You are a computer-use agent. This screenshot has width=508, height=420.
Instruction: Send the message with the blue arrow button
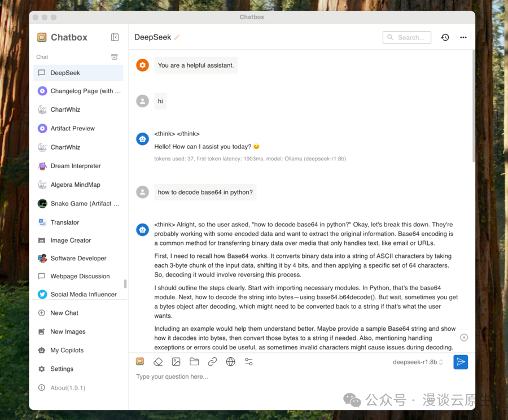click(x=461, y=362)
